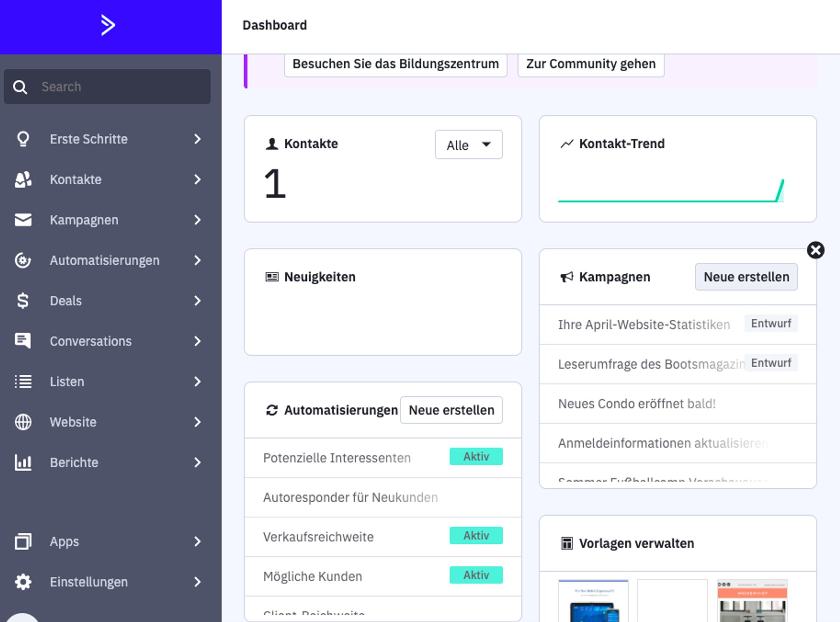Click the globe icon for Website
840x622 pixels.
pos(23,422)
